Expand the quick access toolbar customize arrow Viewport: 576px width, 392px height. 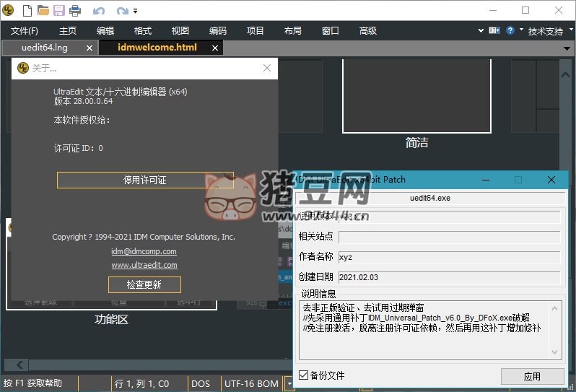[136, 11]
